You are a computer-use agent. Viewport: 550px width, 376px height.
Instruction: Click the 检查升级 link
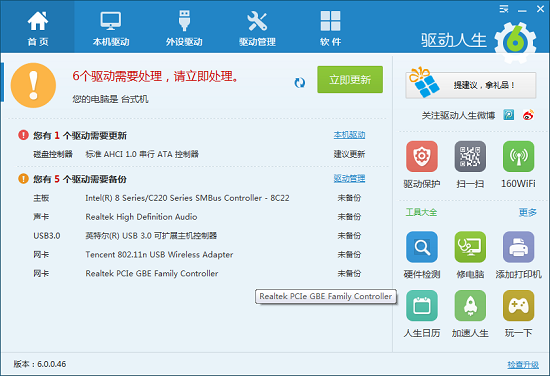point(523,364)
